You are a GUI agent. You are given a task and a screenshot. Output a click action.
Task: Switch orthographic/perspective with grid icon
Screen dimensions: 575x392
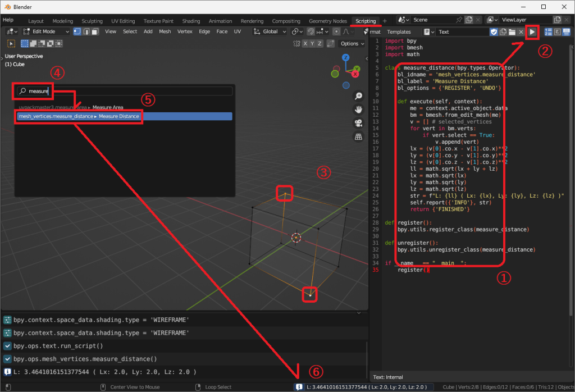tap(358, 136)
